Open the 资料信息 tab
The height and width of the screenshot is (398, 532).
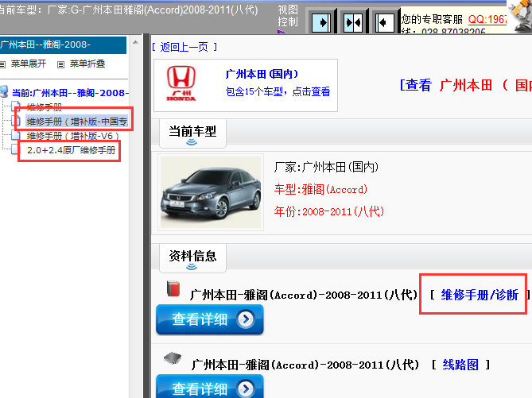[192, 258]
